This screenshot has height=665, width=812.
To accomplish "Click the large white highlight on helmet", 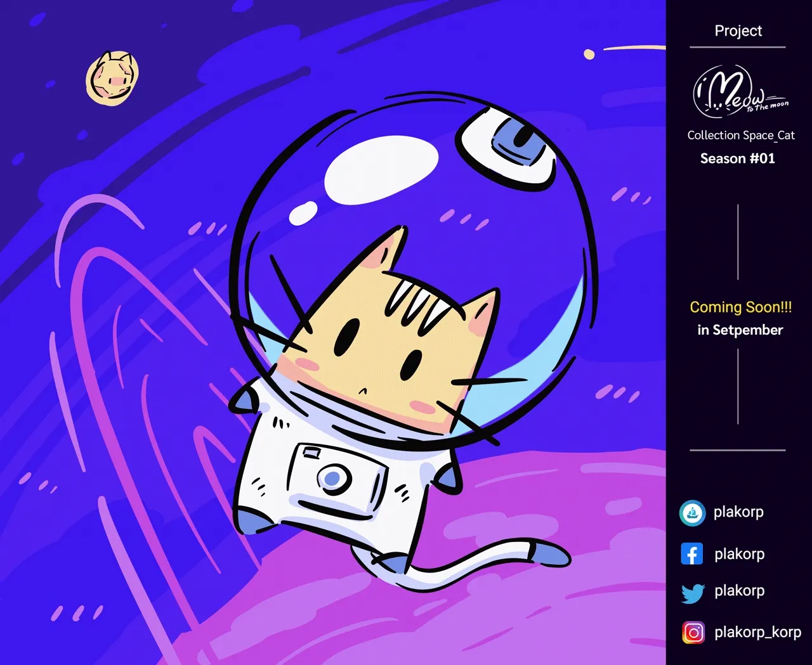I will (x=381, y=169).
